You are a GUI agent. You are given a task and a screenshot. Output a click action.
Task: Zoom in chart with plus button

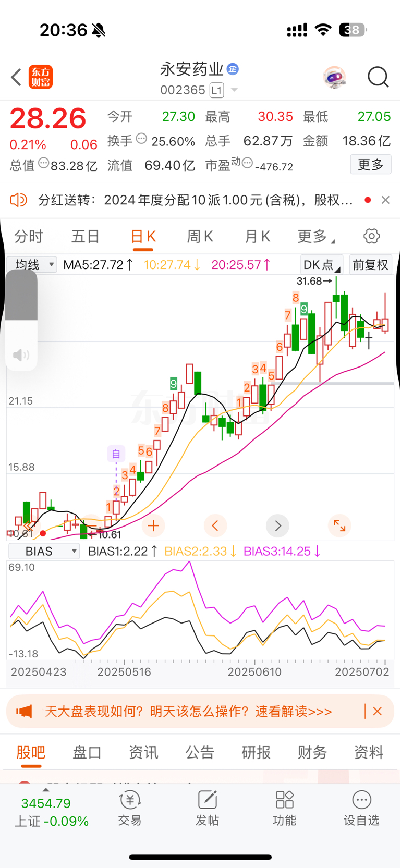point(153,526)
